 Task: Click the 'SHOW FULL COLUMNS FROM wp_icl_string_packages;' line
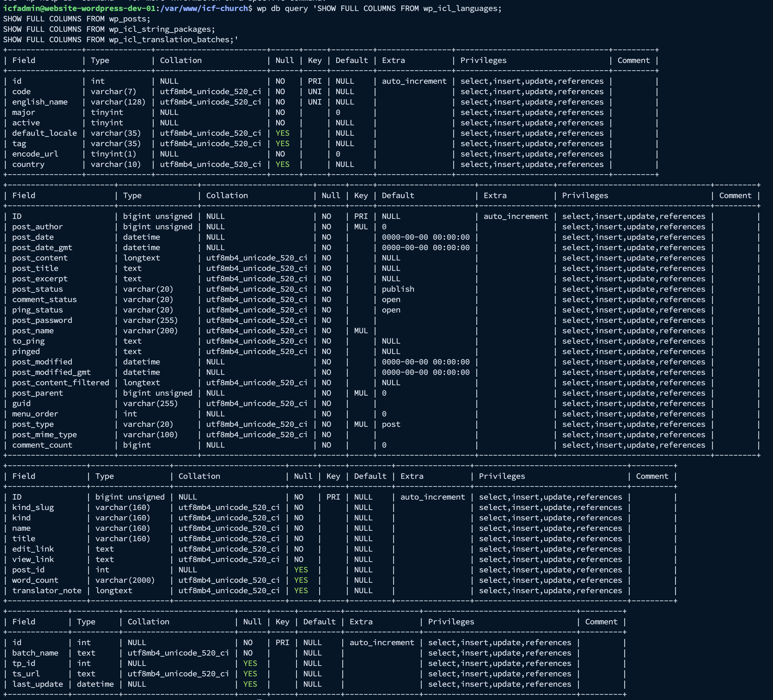[109, 29]
